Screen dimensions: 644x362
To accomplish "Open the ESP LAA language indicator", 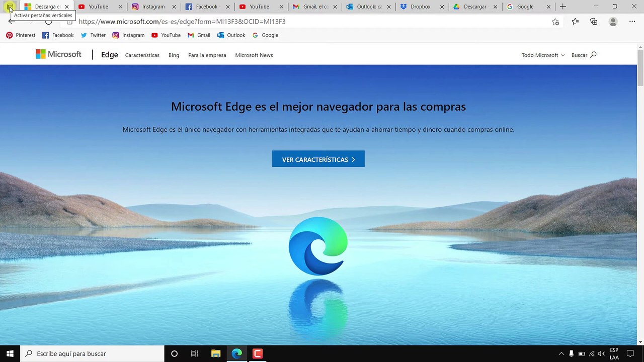I will pyautogui.click(x=614, y=353).
